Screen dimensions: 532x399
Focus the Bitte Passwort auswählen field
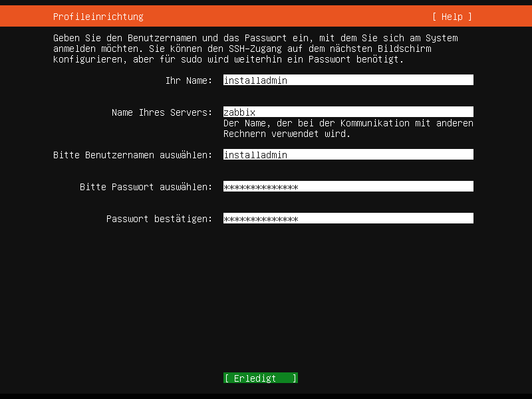point(348,187)
